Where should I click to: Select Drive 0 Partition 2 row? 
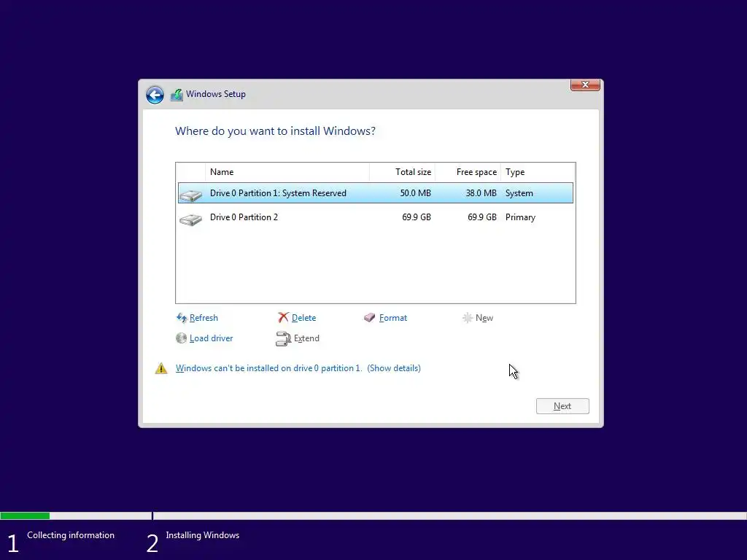[376, 217]
